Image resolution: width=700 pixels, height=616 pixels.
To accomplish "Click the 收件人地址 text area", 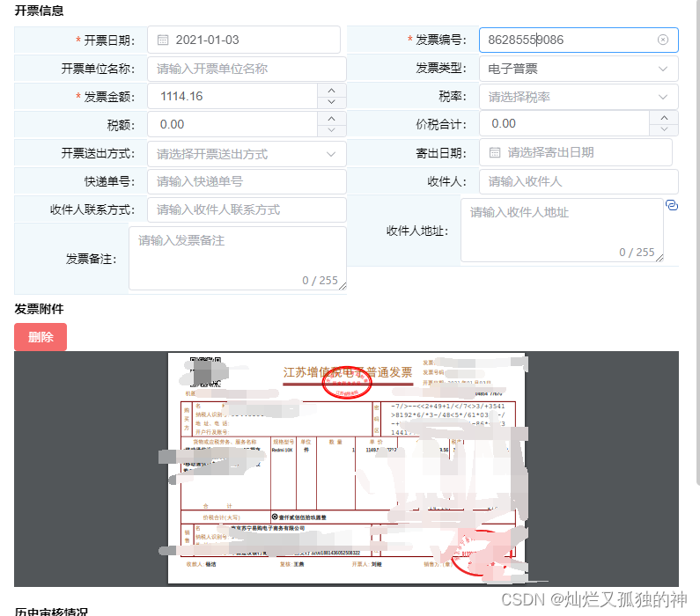I will [562, 231].
